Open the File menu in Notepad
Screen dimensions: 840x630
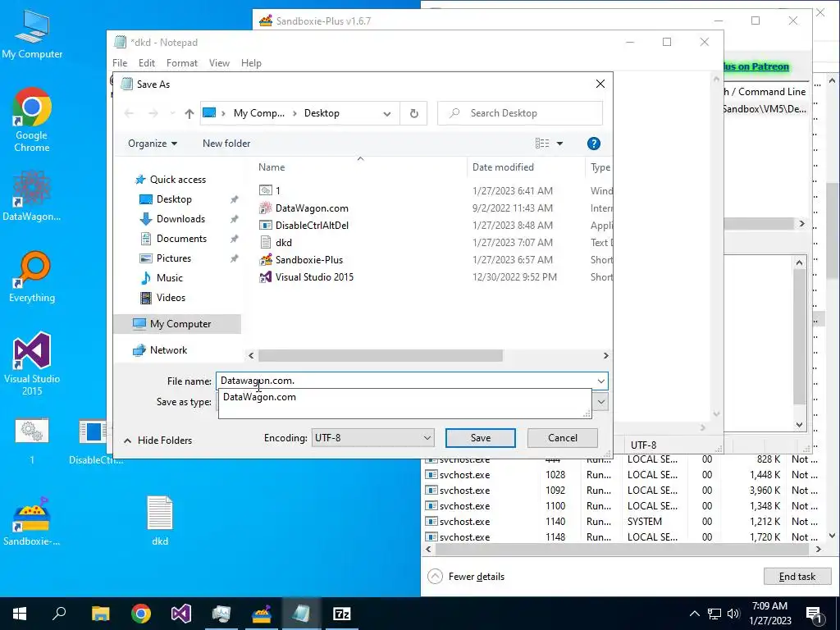click(x=120, y=63)
